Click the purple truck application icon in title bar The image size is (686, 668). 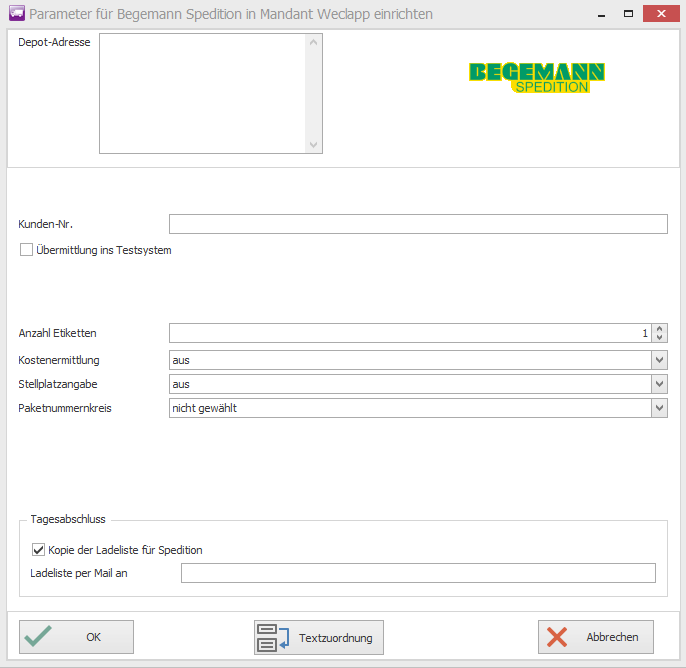pyautogui.click(x=17, y=13)
